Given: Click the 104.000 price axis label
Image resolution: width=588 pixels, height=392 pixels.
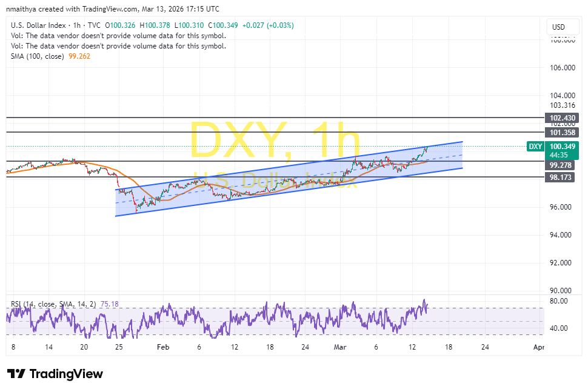Looking at the screenshot, I should click(562, 96).
